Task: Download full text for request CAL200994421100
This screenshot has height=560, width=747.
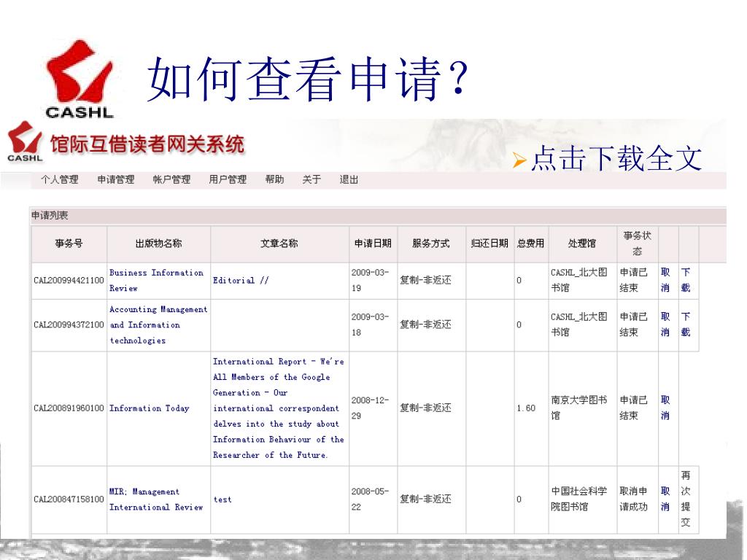Action: coord(686,280)
